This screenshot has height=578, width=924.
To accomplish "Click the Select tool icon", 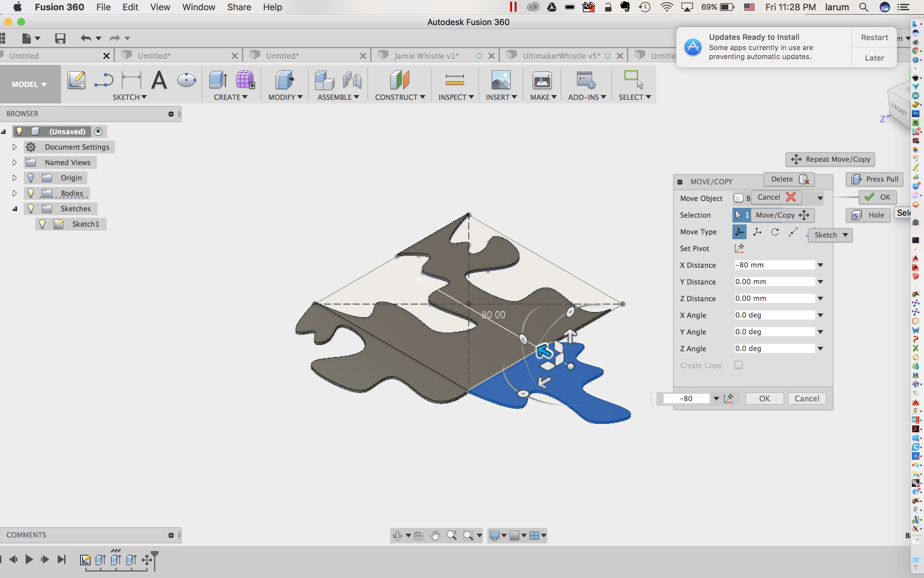I will point(633,80).
